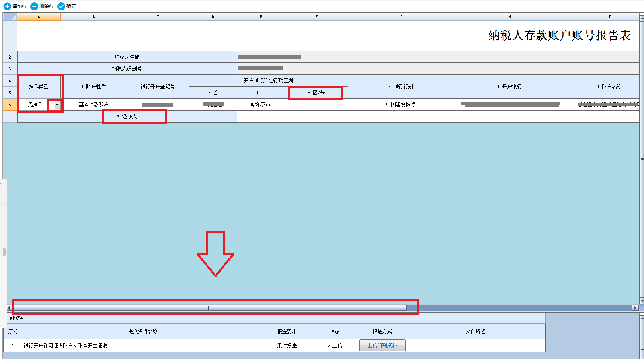Select the 哈尔滨市 city cell

coord(261,105)
